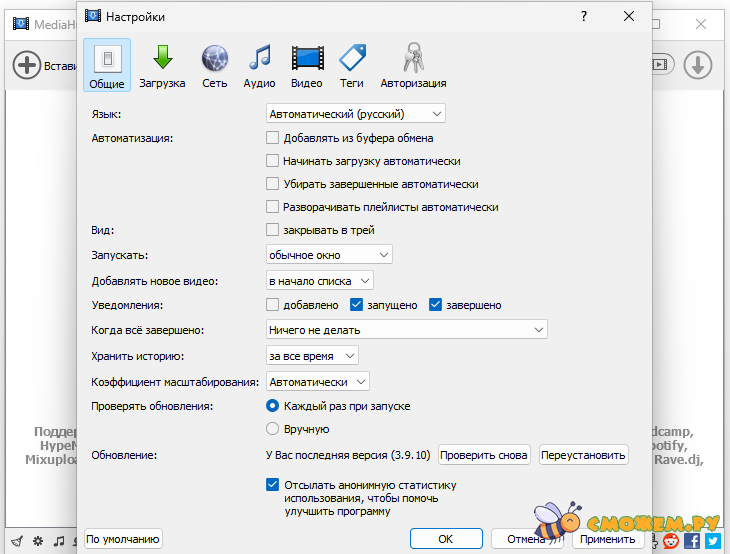The width and height of the screenshot is (730, 554).
Task: Open the Загрузка settings section
Action: tap(162, 66)
